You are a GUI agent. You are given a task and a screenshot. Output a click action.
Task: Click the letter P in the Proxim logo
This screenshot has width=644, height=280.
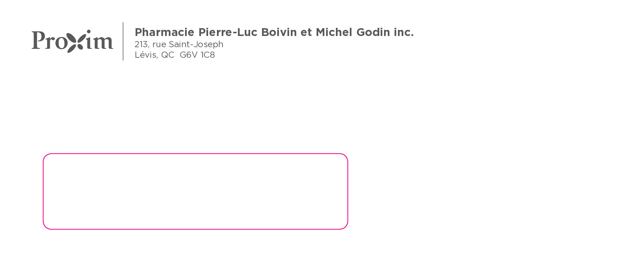[38, 40]
